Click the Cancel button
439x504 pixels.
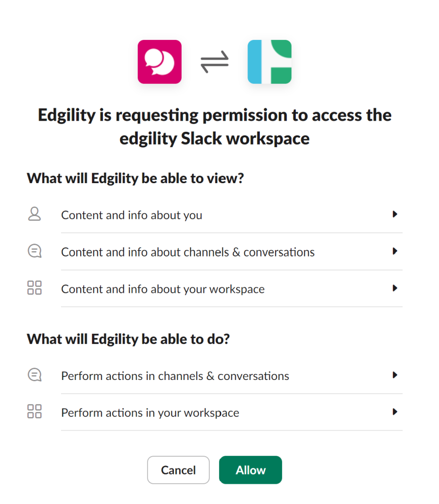[178, 470]
